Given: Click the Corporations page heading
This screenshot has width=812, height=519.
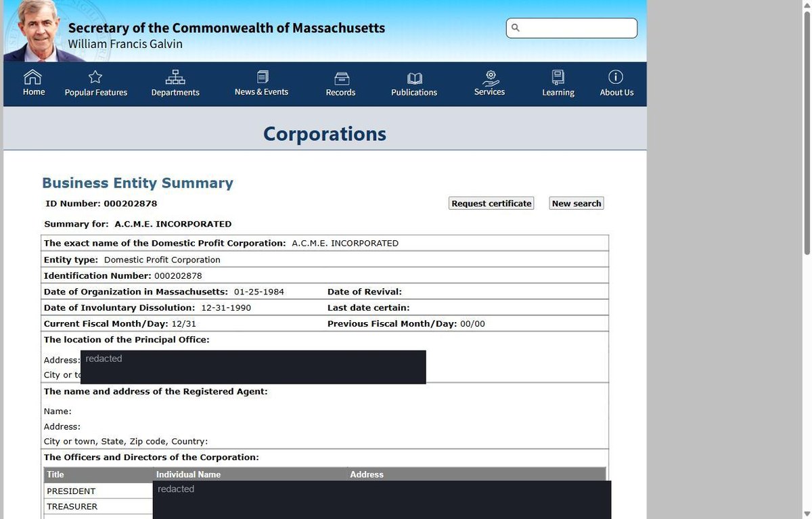Looking at the screenshot, I should pos(325,134).
